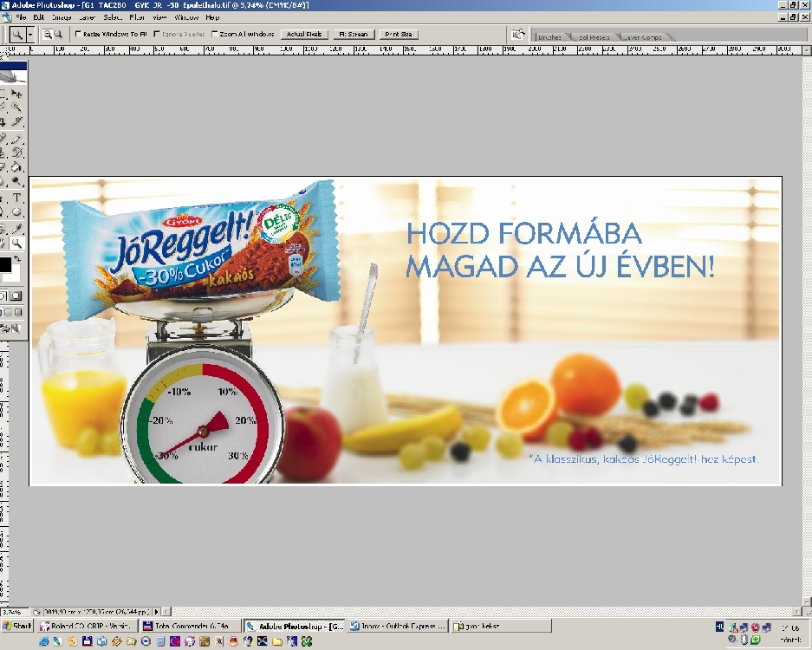Screen dimensions: 812x650
Task: Open the Window menu
Action: 186,17
